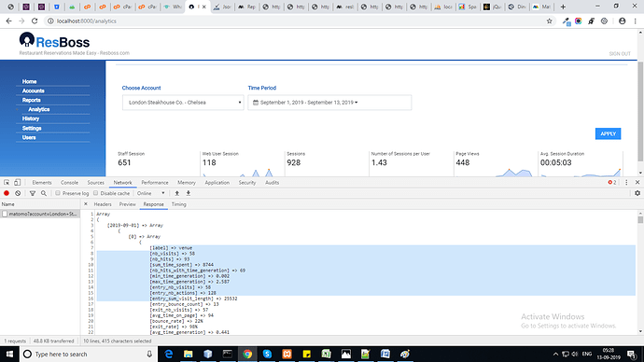This screenshot has height=362, width=644.
Task: Open network search magnifier
Action: (x=44, y=193)
